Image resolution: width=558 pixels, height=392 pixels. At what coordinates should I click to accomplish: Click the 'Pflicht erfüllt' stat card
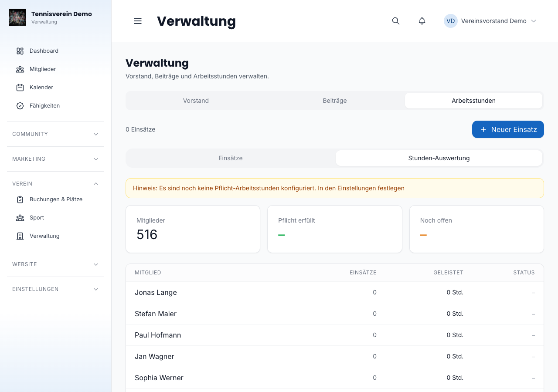coord(335,229)
